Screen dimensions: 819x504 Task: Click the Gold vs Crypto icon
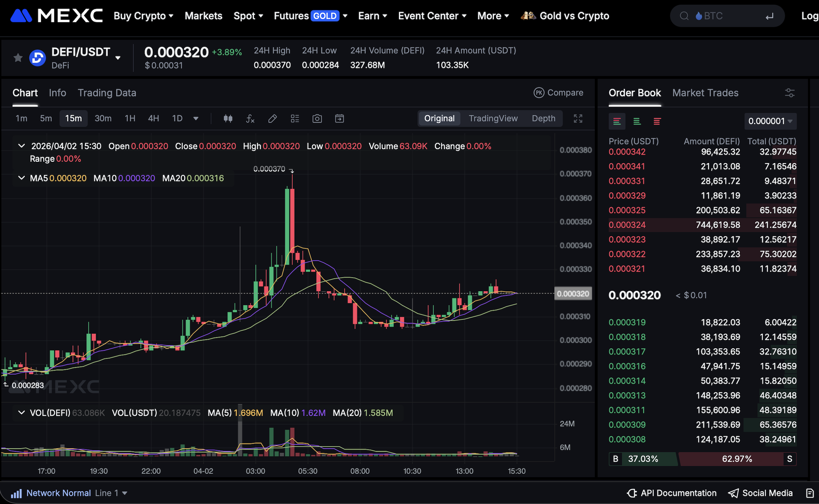point(528,16)
